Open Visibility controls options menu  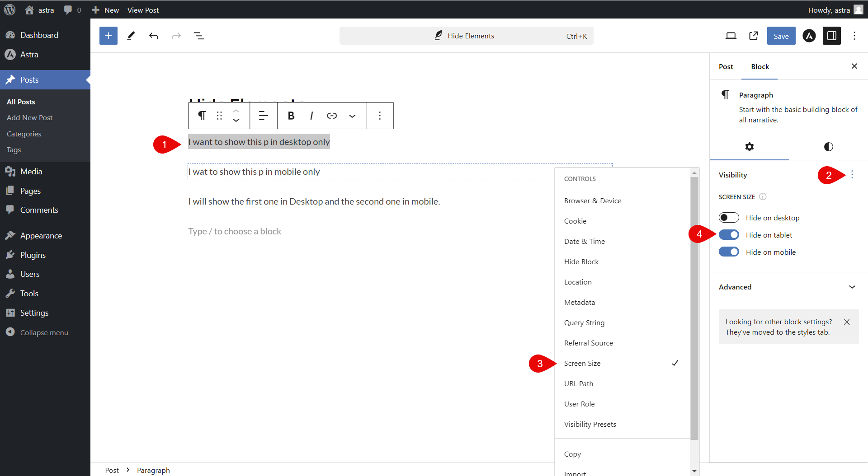point(852,175)
